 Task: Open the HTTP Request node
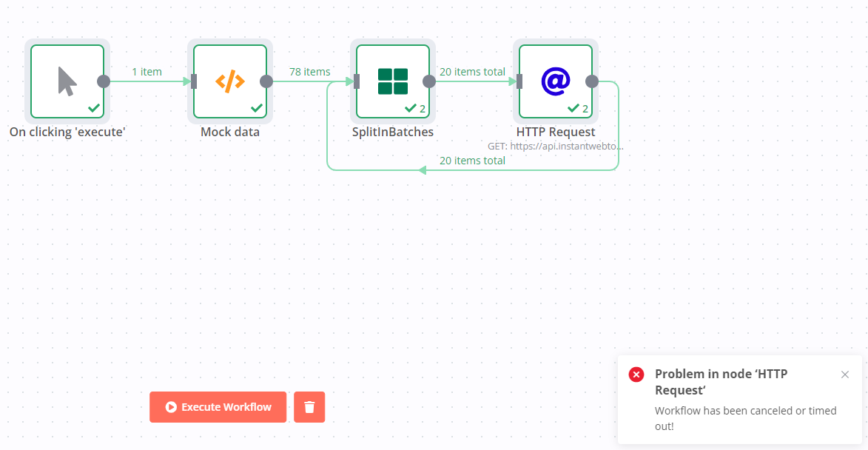click(x=555, y=81)
